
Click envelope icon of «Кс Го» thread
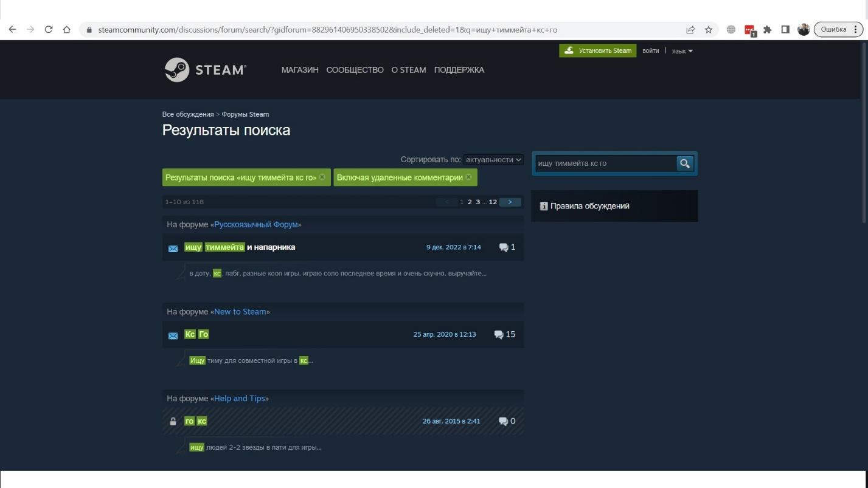coord(173,335)
